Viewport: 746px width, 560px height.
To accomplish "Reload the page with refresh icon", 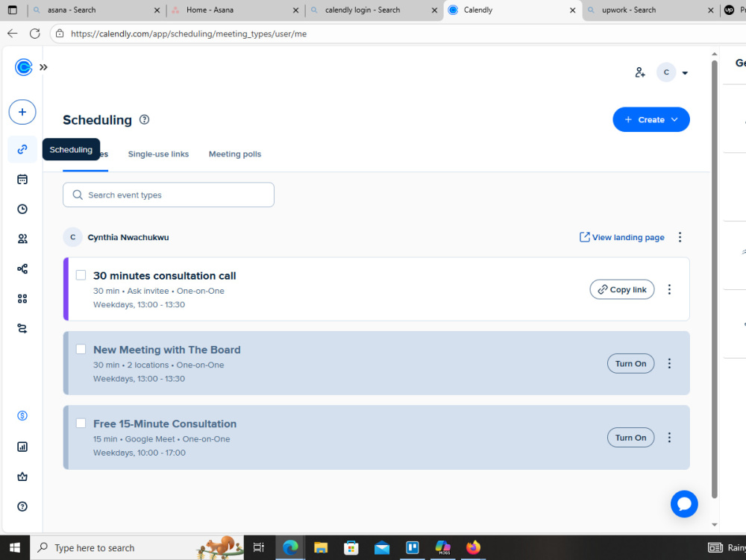I will (x=35, y=34).
